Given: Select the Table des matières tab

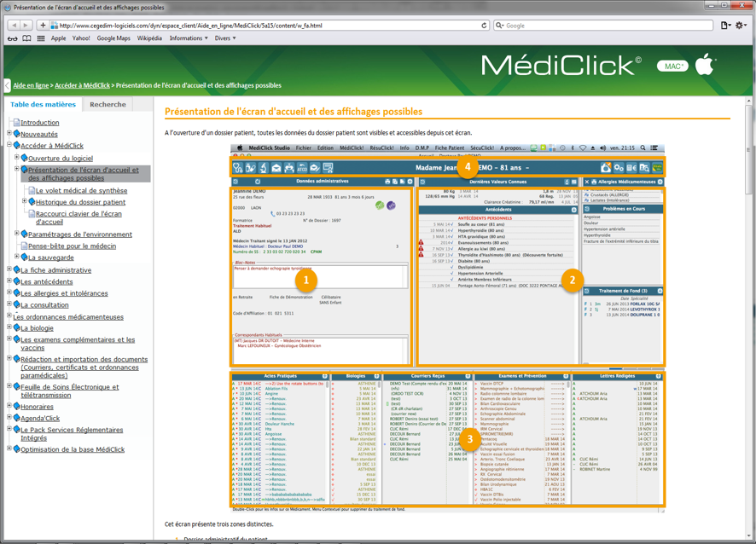Looking at the screenshot, I should click(43, 104).
